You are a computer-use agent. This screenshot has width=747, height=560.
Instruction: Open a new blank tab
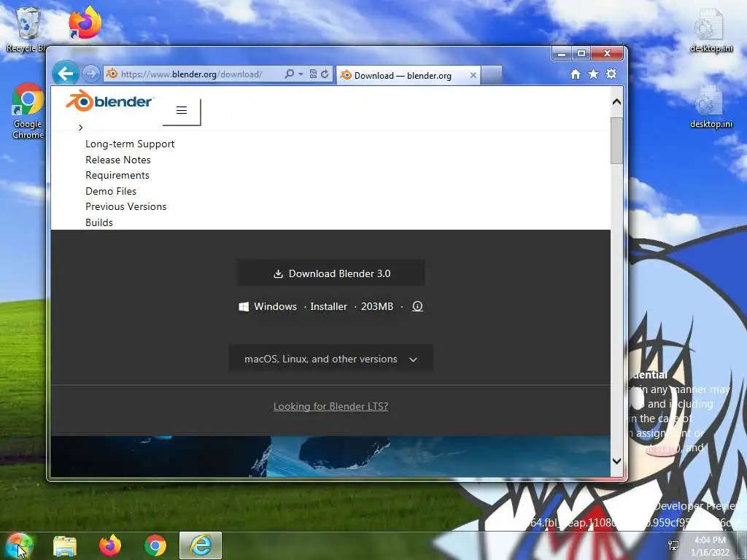pyautogui.click(x=492, y=75)
